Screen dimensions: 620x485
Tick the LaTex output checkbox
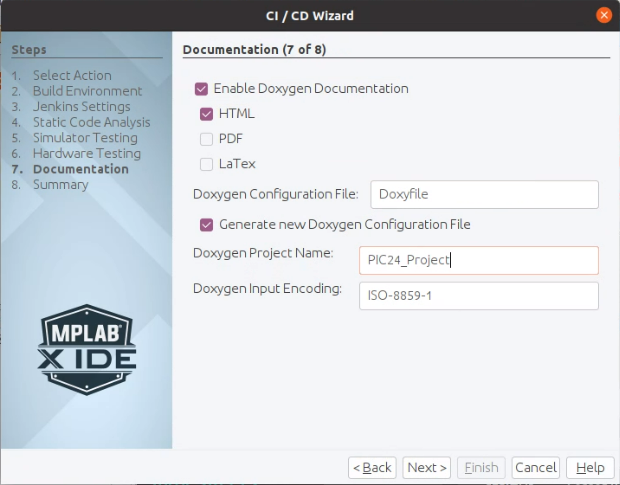click(207, 164)
